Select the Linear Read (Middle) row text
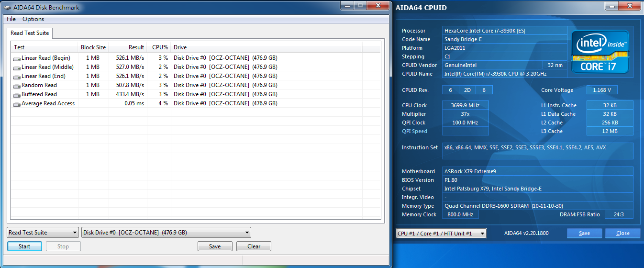Viewport: 644px width, 268px height. tap(47, 67)
